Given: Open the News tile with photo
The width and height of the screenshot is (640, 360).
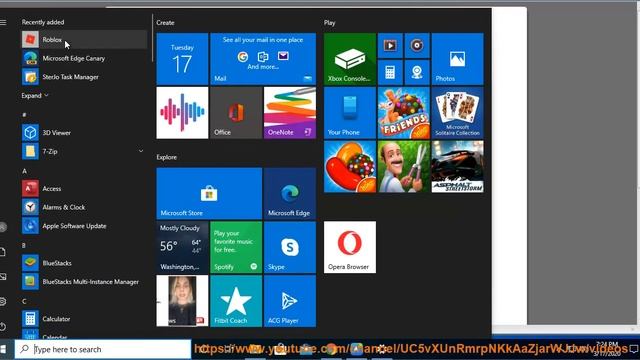Looking at the screenshot, I should point(182,301).
